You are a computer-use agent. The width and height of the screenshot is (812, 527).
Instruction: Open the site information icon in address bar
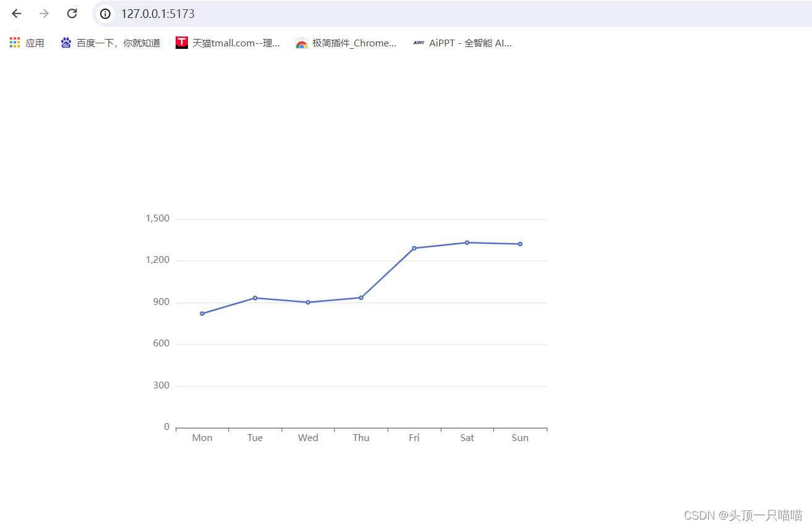[x=106, y=14]
